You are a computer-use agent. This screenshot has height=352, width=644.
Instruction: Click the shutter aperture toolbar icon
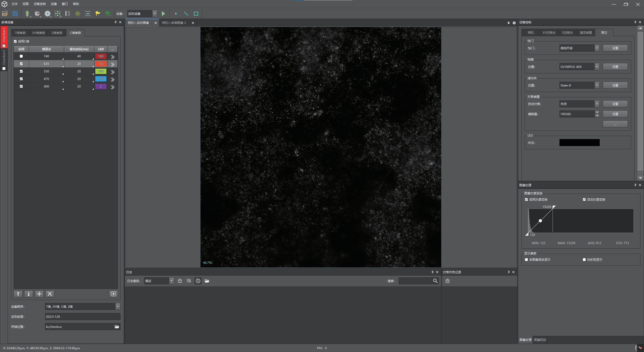[x=47, y=14]
